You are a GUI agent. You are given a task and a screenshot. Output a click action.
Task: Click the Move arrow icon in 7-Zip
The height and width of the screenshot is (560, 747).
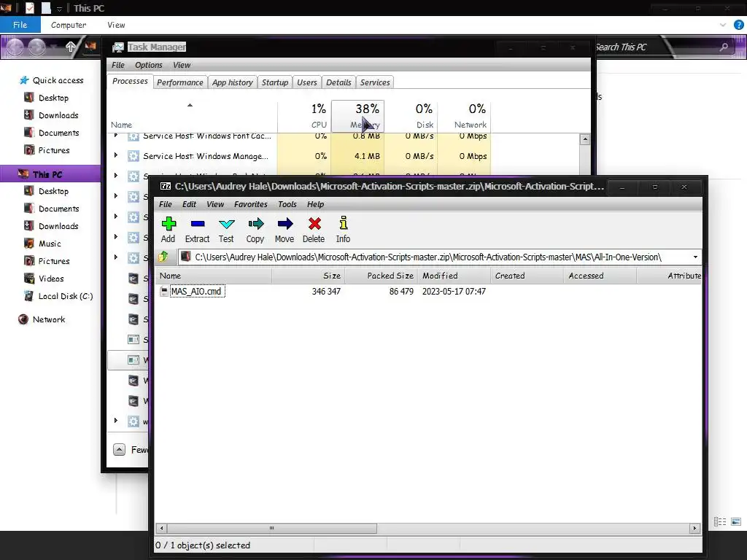pos(285,224)
